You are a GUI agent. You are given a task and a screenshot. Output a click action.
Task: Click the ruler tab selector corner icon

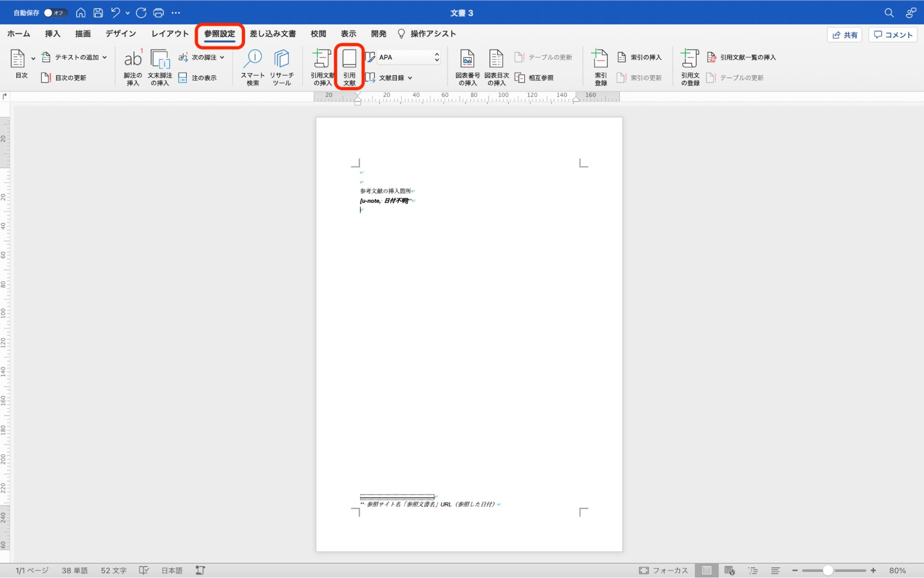click(x=5, y=96)
